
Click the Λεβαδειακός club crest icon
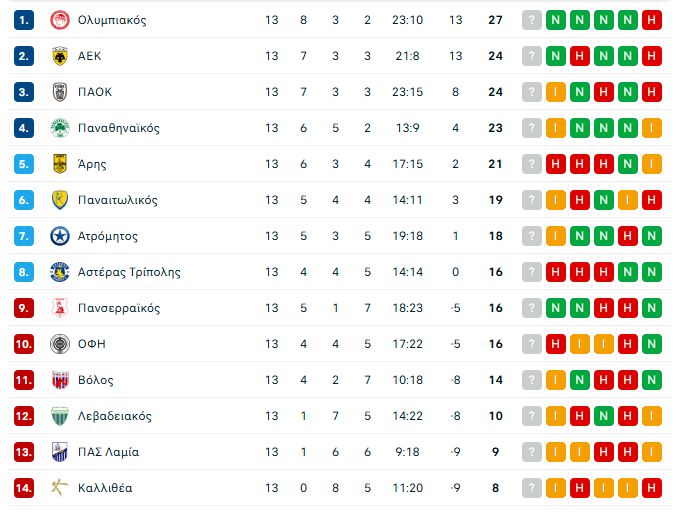(x=59, y=416)
